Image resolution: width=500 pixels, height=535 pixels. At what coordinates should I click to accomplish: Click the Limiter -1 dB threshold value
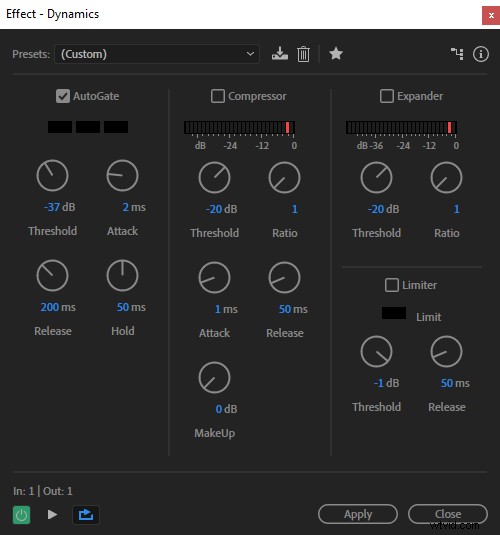(x=386, y=383)
